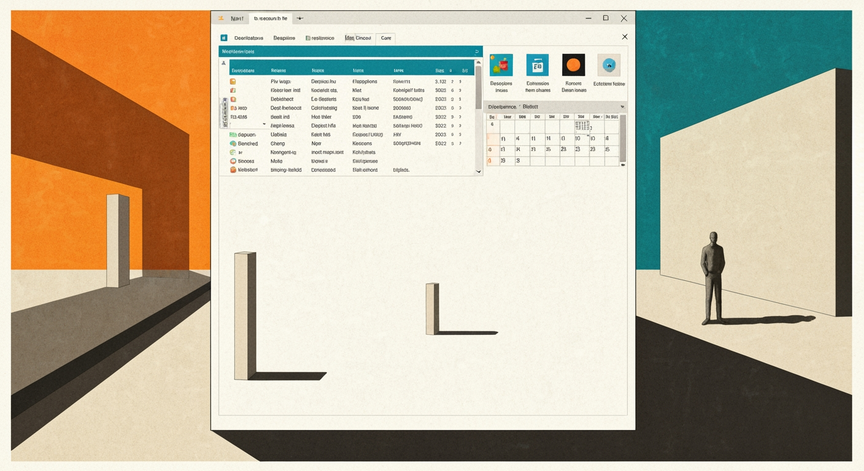Sort by the 'Relane' column header
The width and height of the screenshot is (864, 471).
point(278,71)
